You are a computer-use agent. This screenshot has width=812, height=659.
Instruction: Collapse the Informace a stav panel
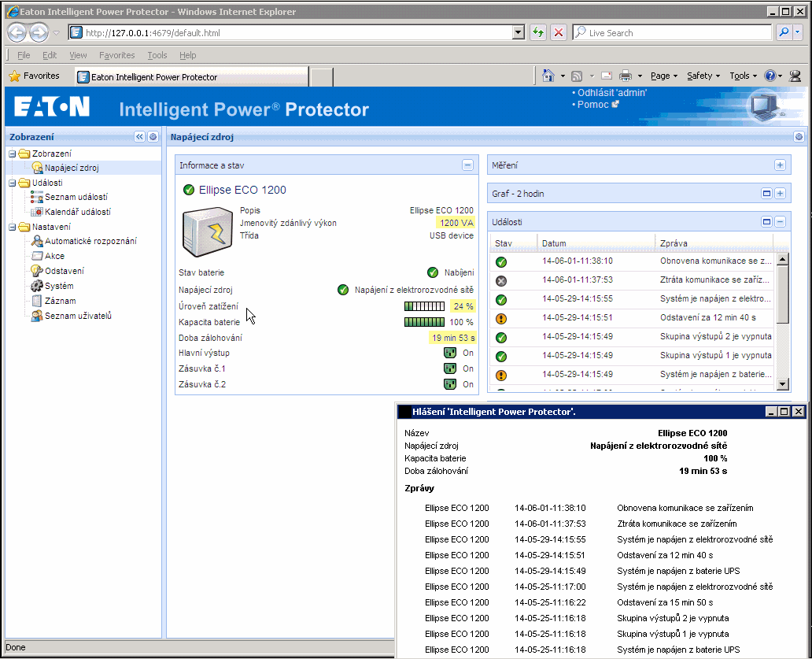click(467, 165)
